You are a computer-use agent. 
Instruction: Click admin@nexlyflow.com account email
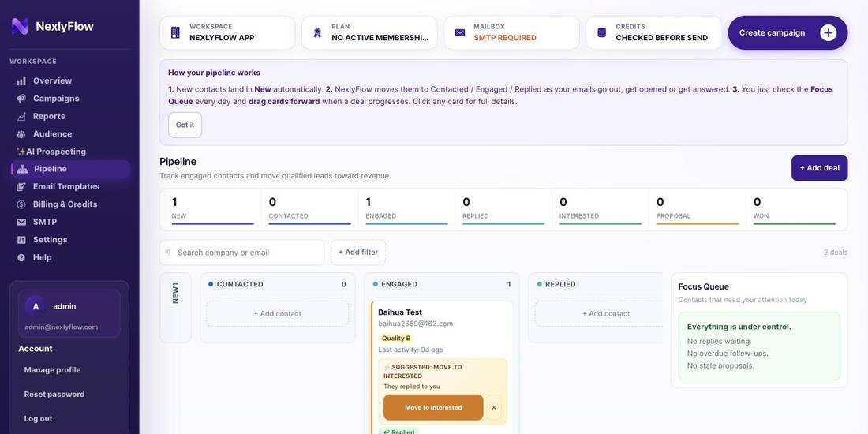(61, 327)
